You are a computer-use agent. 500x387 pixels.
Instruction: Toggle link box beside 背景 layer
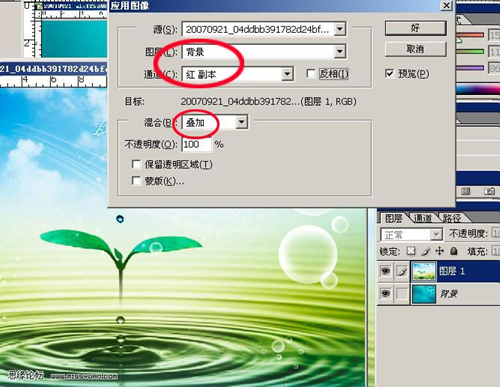click(x=402, y=294)
